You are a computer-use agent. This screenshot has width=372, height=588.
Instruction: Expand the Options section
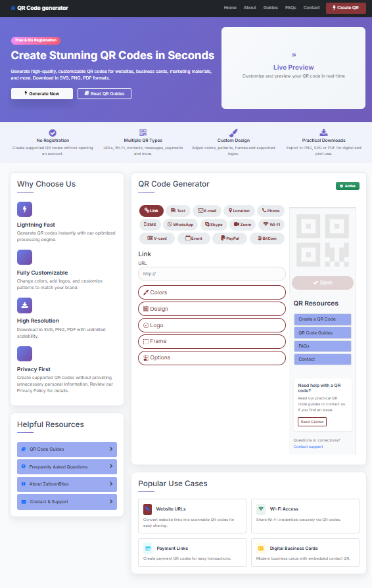212,358
